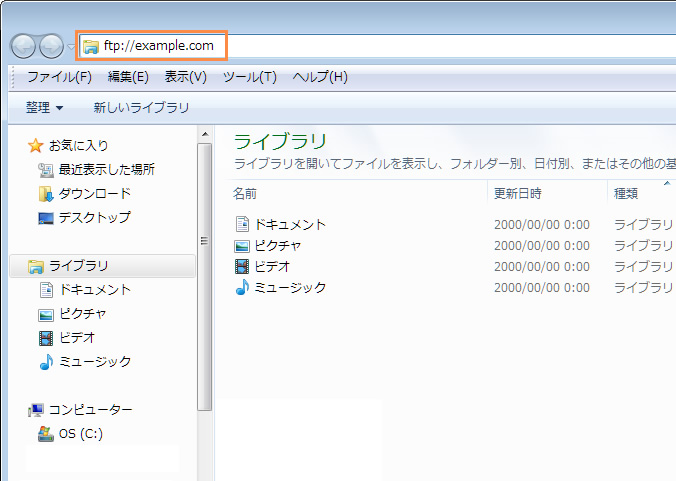Screen dimensions: 676x481
Task: Open the ツール(T) menu
Action: tap(249, 77)
